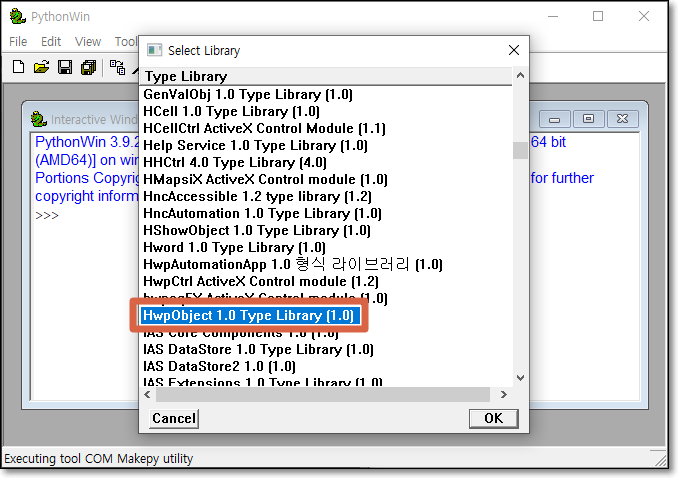Select HCellCtrl ActiveX Control Module (1.1)
Image resolution: width=678 pixels, height=478 pixels.
coord(264,128)
